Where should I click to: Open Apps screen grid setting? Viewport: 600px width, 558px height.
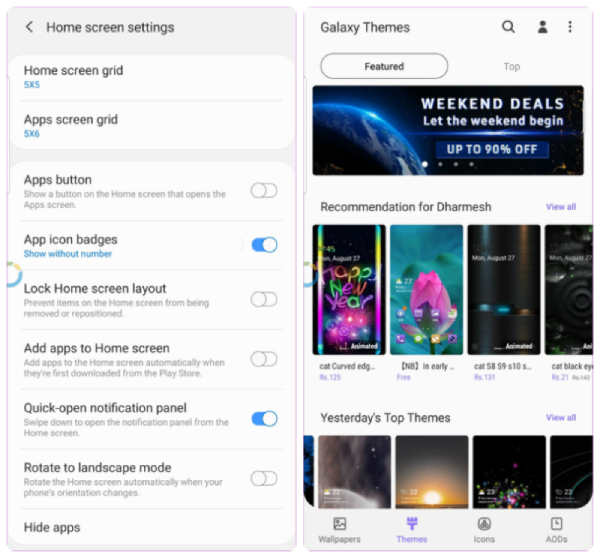[x=151, y=126]
